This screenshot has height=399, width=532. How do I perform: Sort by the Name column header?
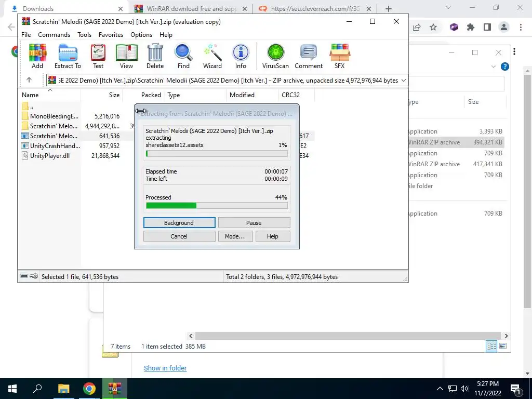pos(49,95)
